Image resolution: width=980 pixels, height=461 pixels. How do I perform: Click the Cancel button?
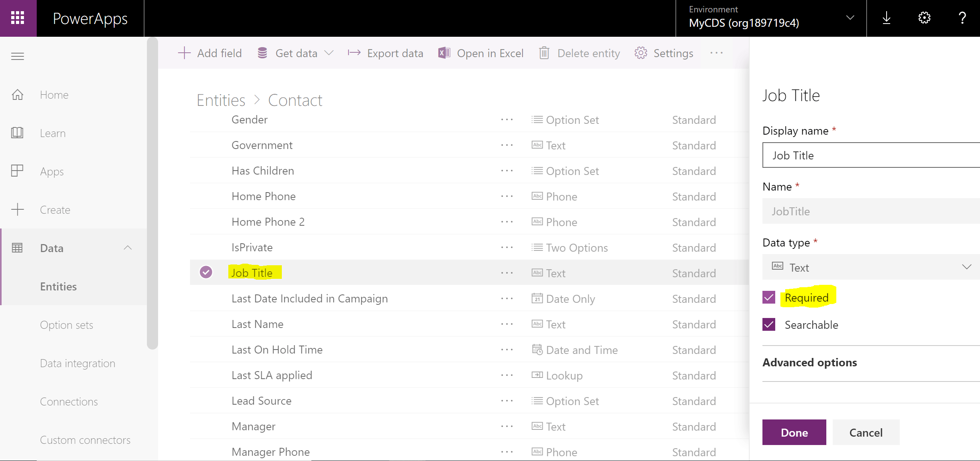click(866, 432)
